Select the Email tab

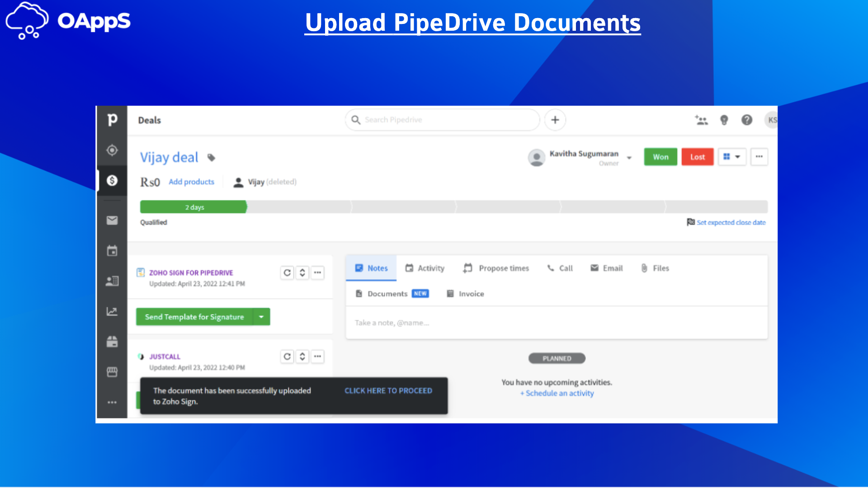[607, 268]
